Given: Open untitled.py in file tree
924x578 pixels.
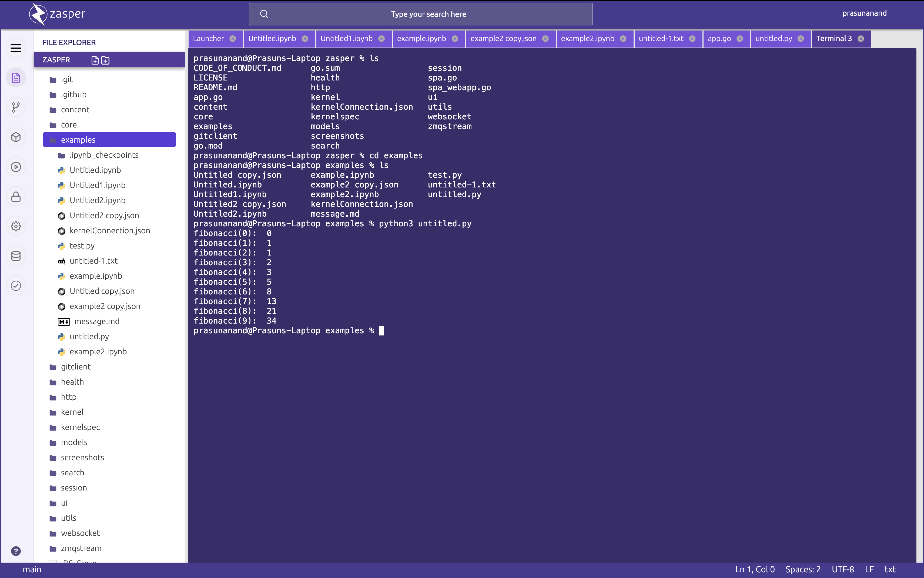Looking at the screenshot, I should click(x=89, y=337).
